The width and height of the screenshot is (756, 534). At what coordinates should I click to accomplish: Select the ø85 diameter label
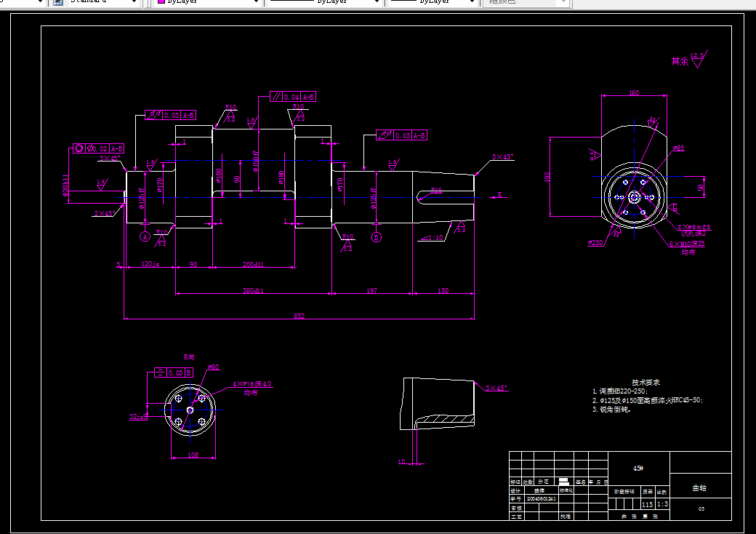(x=678, y=148)
